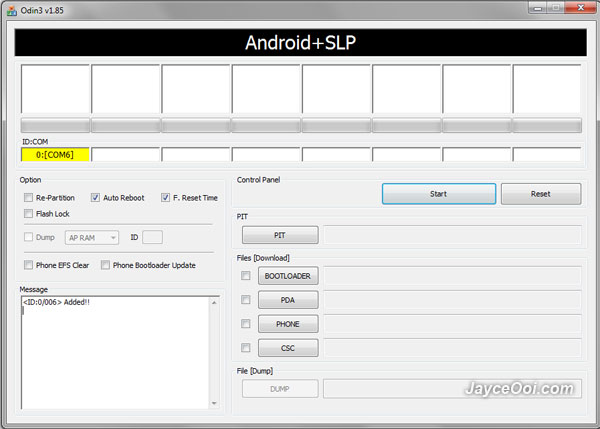This screenshot has width=600, height=429.
Task: Enable Phone EFS Clear option
Action: (x=28, y=265)
